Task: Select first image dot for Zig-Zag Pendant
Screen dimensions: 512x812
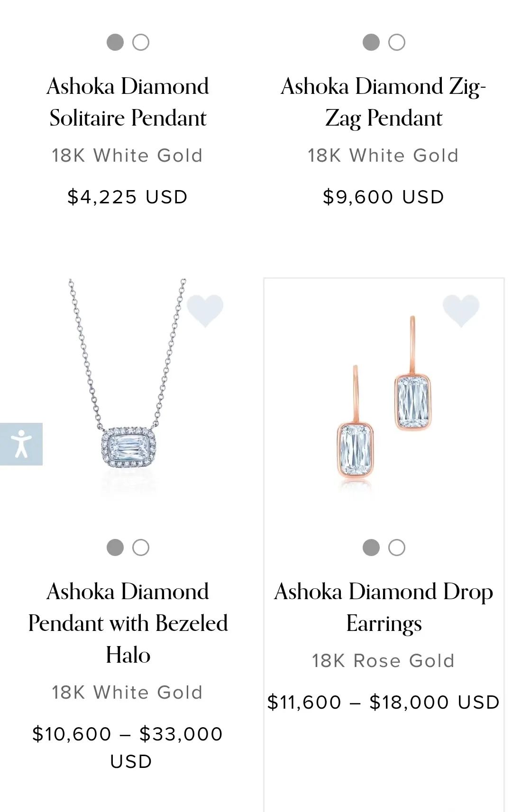Action: tap(371, 42)
